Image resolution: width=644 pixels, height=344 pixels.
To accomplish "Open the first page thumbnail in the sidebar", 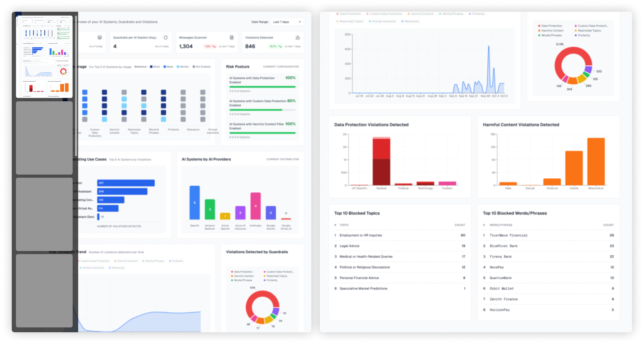I will [44, 57].
